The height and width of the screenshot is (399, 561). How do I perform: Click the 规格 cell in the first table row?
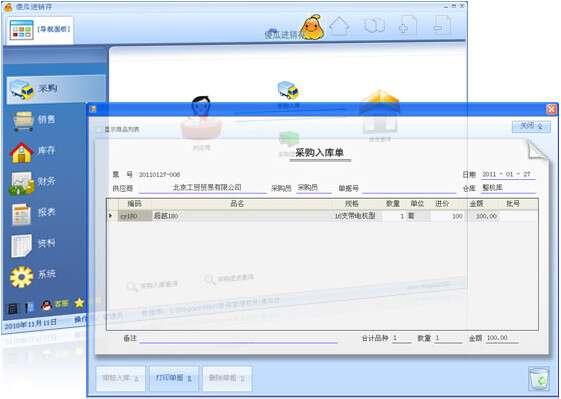[356, 216]
